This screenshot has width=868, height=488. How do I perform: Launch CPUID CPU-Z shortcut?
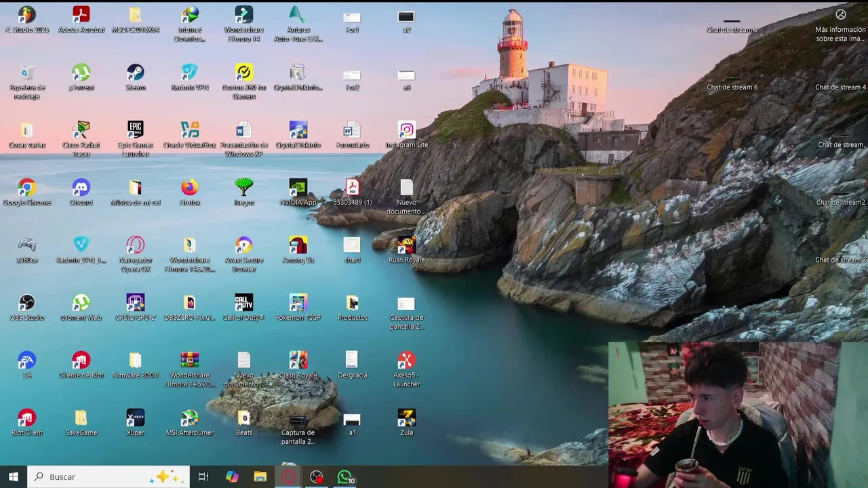point(136,308)
